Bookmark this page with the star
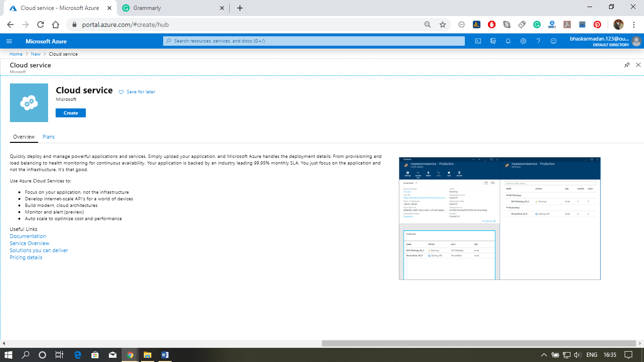This screenshot has height=362, width=644. click(x=443, y=25)
